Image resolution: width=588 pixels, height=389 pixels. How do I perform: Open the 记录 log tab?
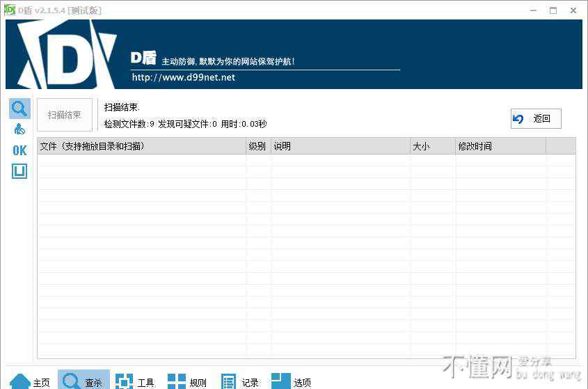pyautogui.click(x=240, y=382)
